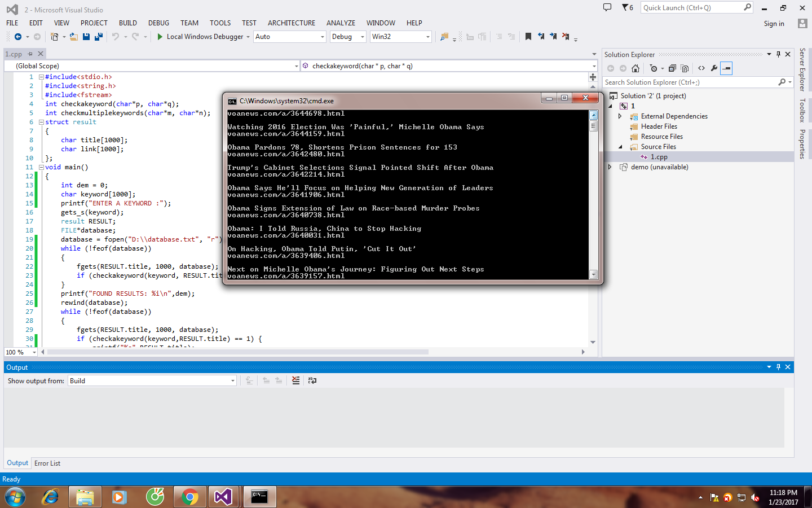This screenshot has width=812, height=508.
Task: Click Collapse All icon in Solution Explorer
Action: tap(672, 68)
